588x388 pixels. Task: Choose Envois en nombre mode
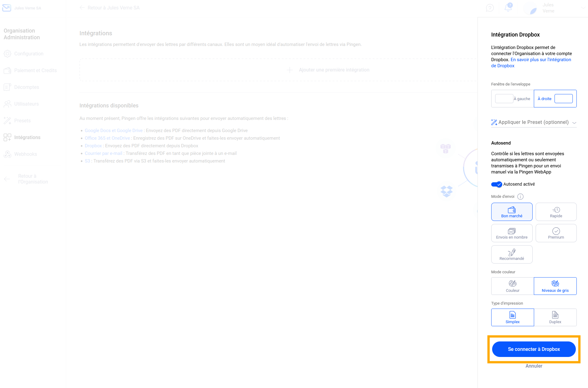[512, 233]
